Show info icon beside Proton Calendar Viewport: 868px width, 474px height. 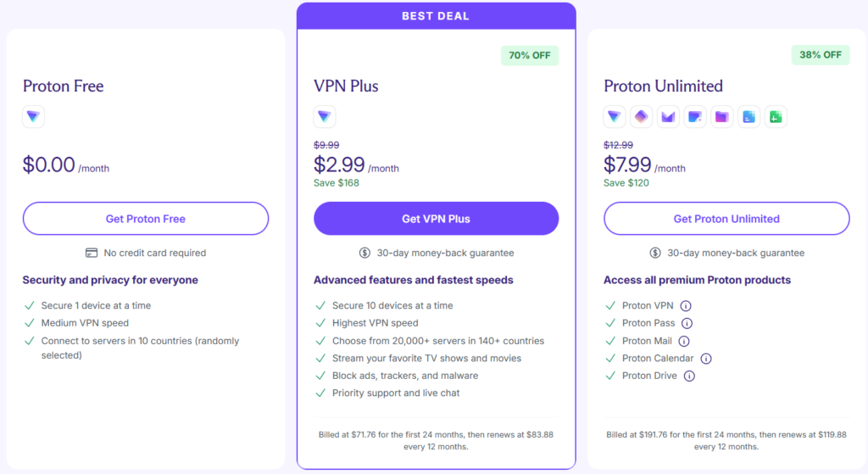(706, 359)
